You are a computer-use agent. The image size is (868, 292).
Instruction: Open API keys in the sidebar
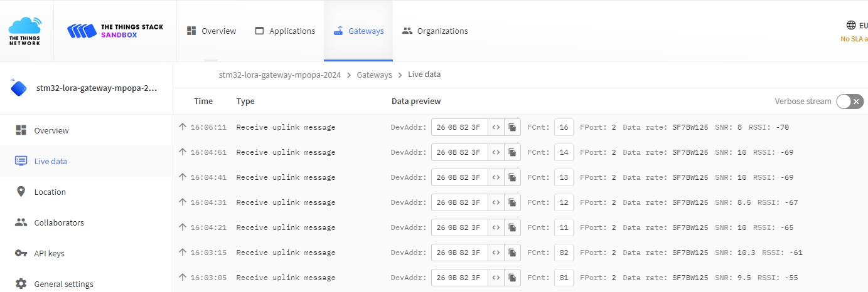click(x=49, y=253)
